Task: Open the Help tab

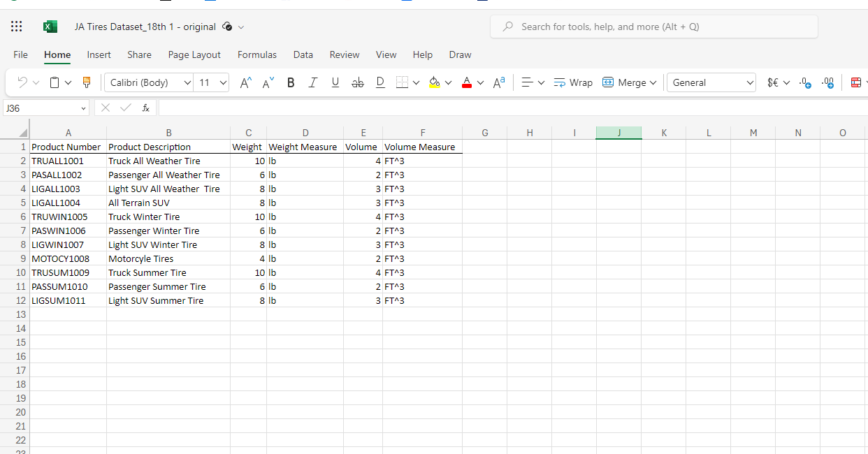Action: (x=422, y=54)
